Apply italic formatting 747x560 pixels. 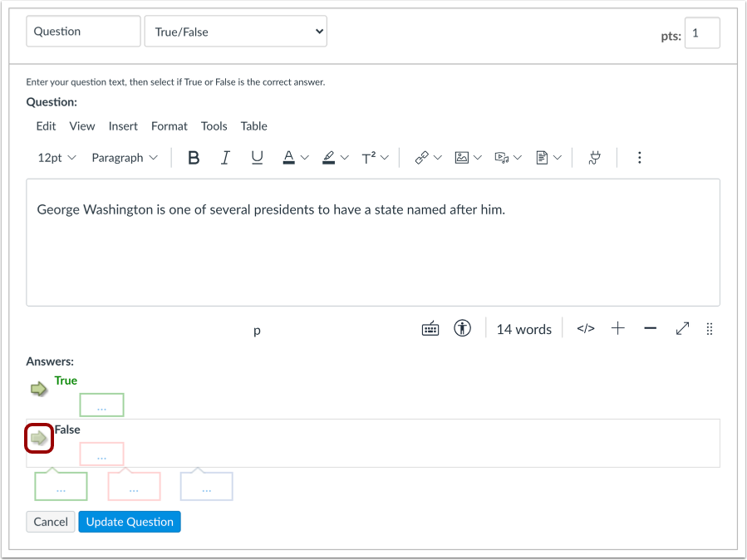[x=225, y=158]
